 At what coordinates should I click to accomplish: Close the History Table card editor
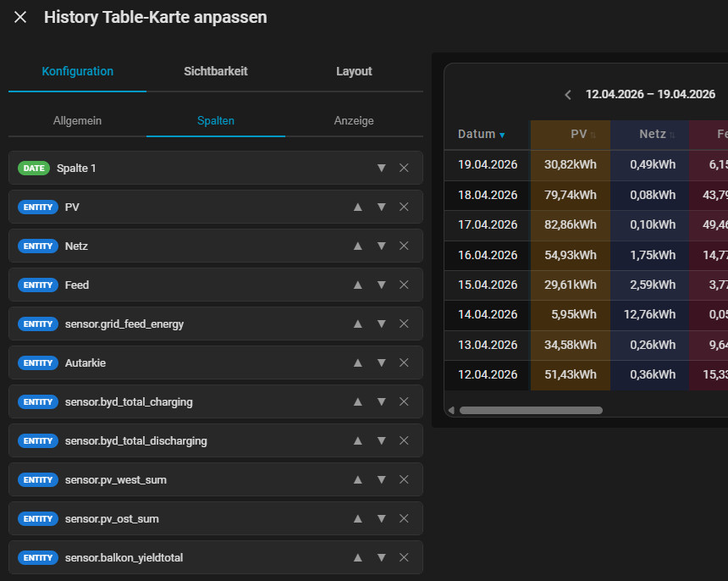20,17
